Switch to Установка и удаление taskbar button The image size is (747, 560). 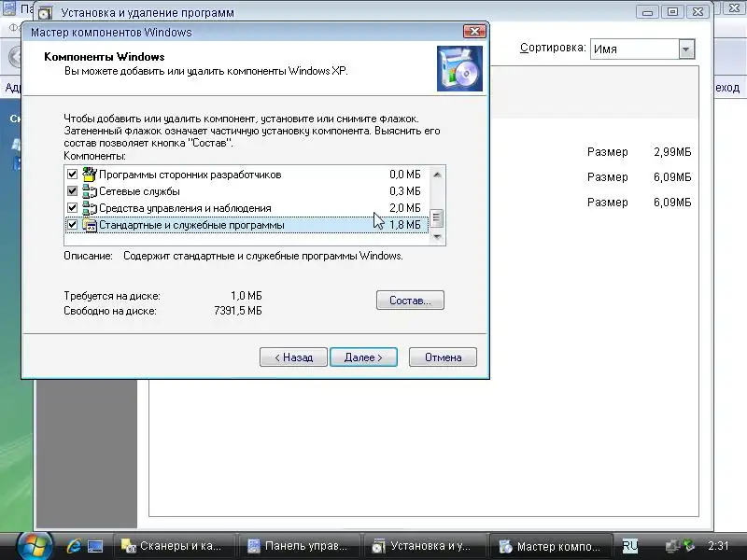pos(425,546)
